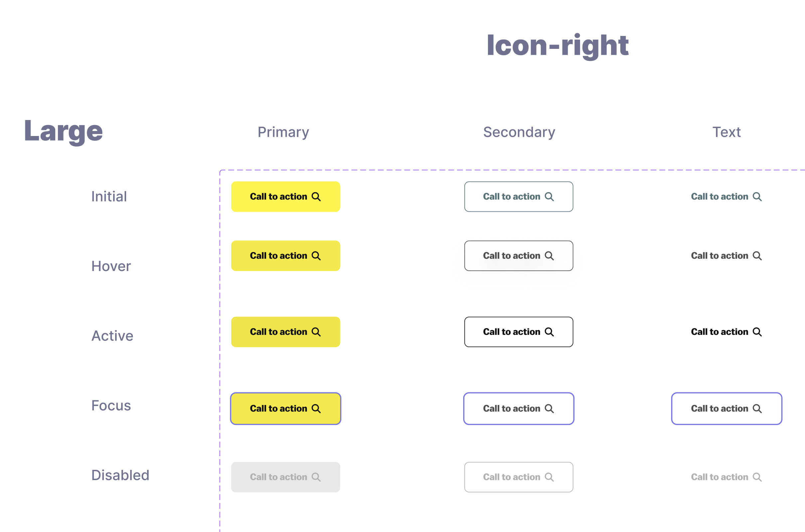Screen dimensions: 805x532
Task: Click the Text column heading
Action: [x=726, y=132]
